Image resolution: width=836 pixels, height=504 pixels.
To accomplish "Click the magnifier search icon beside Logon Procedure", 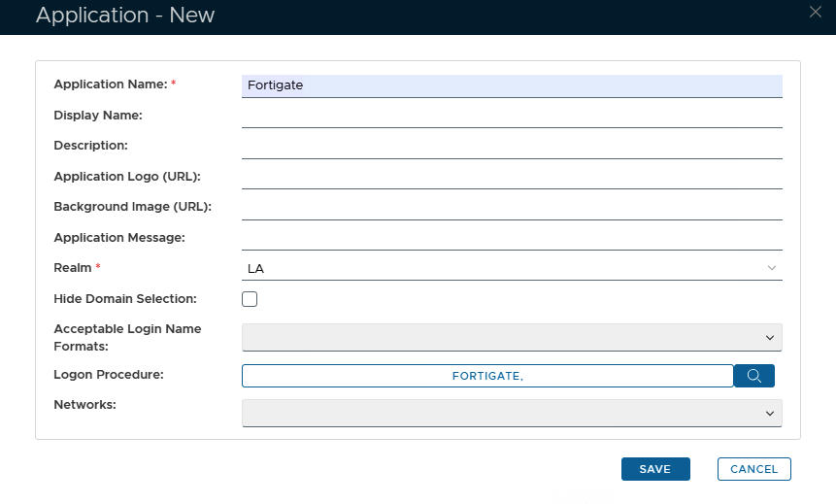I will (x=753, y=376).
